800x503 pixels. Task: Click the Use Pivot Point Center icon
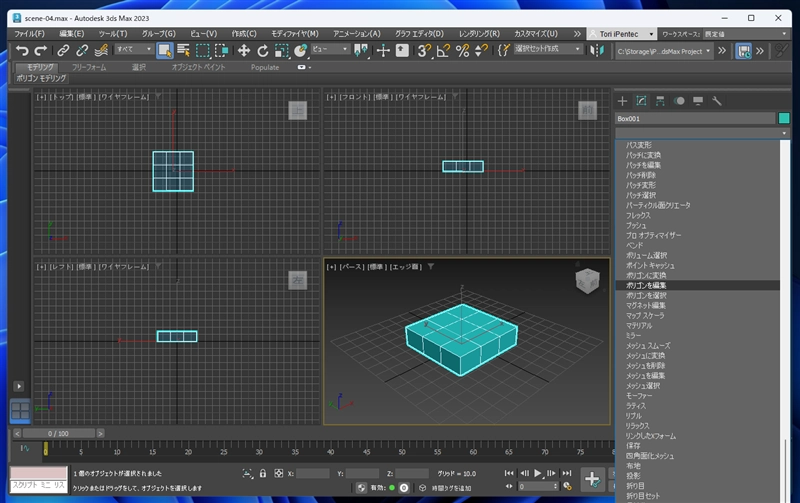coord(361,50)
